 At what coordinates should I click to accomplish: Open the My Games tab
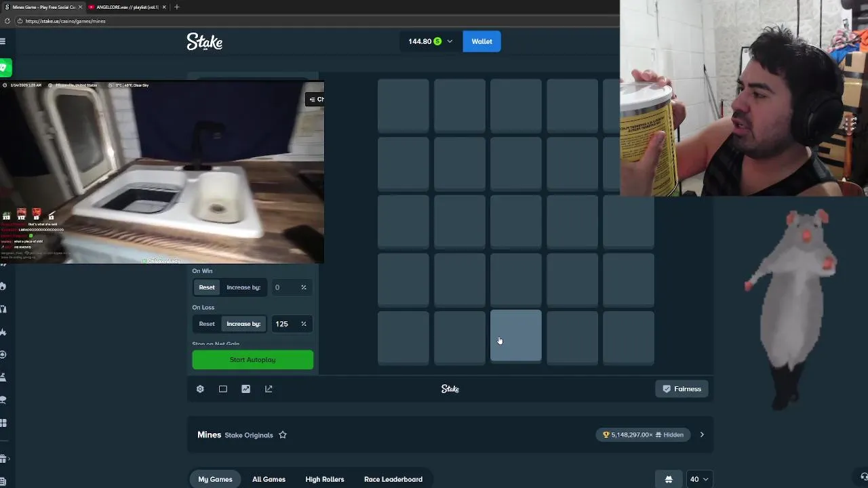[x=215, y=479]
